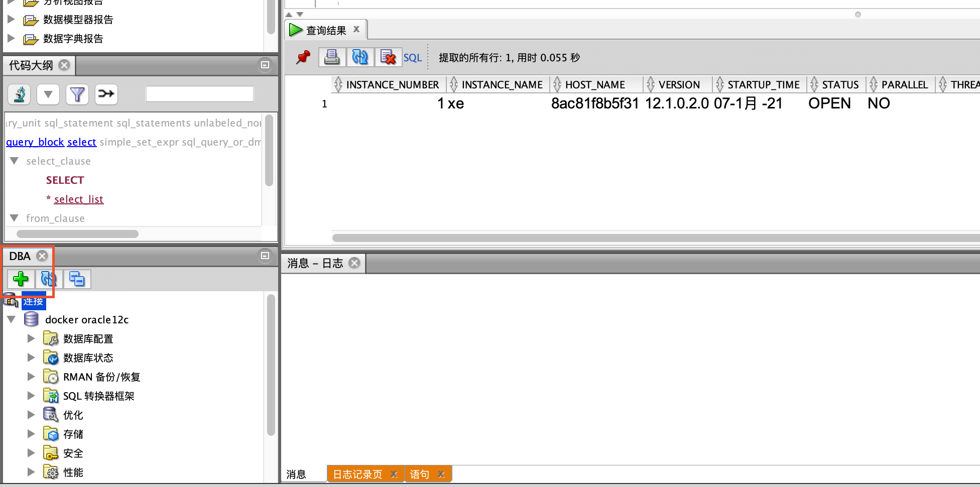Screen dimensions: 980x487
Task: Open the dropdown arrow in 代码大纲 toolbar
Action: click(x=48, y=94)
